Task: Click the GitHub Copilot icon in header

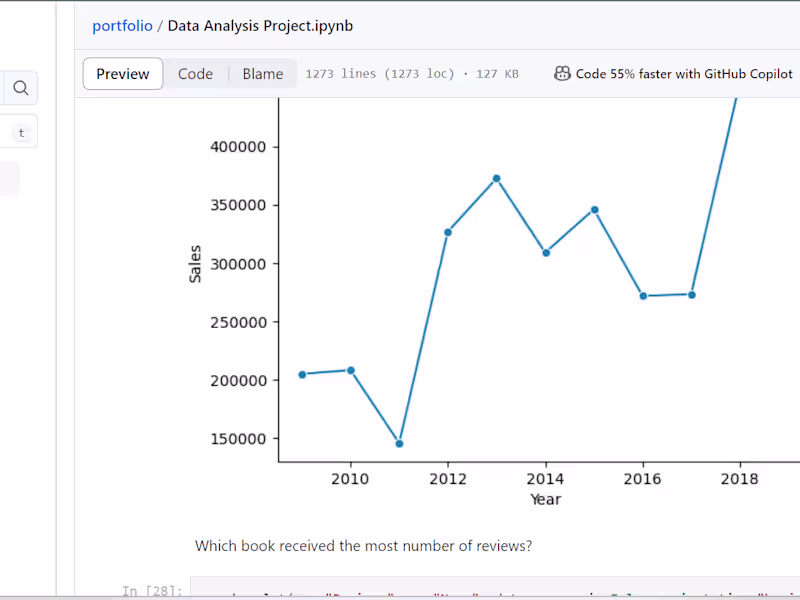Action: click(x=563, y=73)
